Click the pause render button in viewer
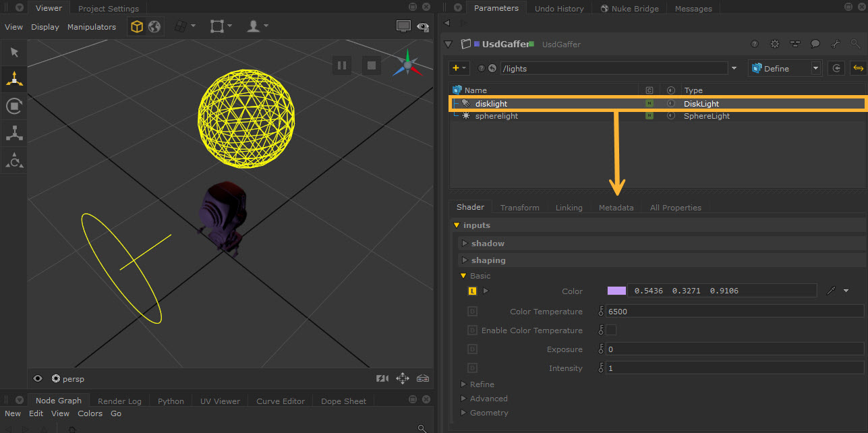Image resolution: width=868 pixels, height=433 pixels. (342, 65)
